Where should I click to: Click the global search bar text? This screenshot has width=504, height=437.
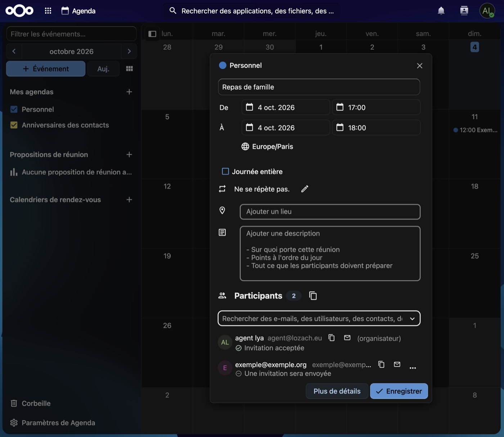pos(257,11)
